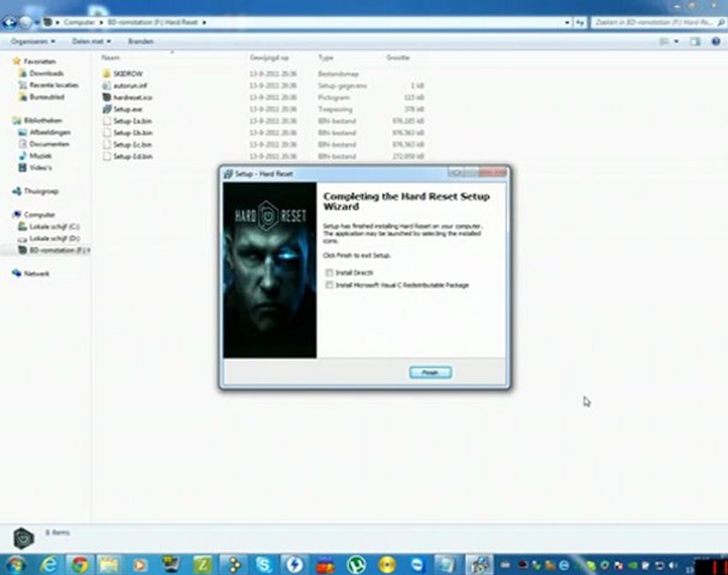
Task: Select Thuisgroep in the navigation pane
Action: coord(41,192)
